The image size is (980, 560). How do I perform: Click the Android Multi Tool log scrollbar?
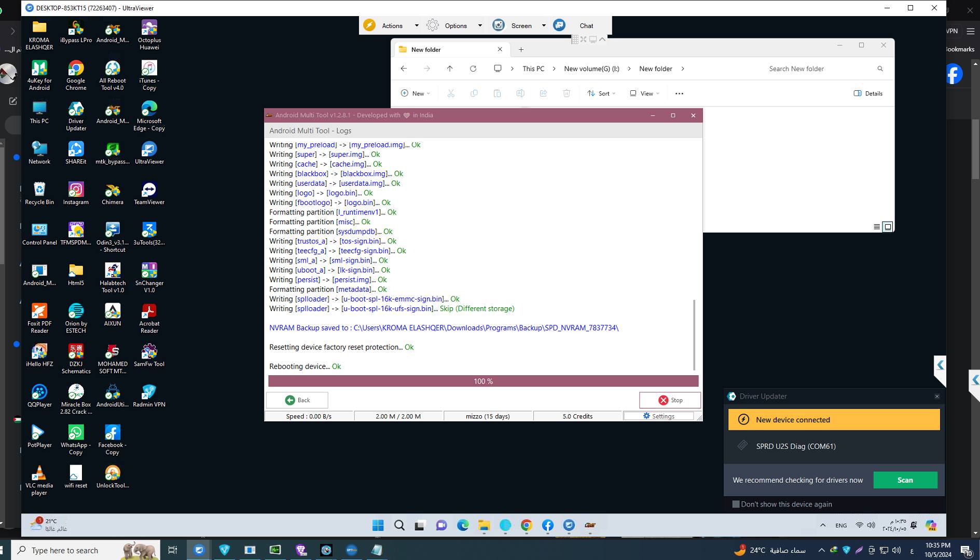pyautogui.click(x=694, y=335)
